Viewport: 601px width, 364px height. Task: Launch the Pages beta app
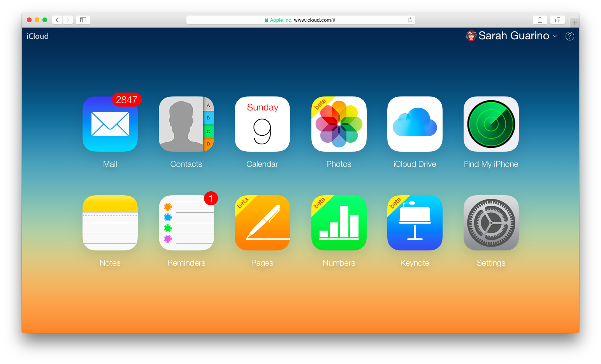click(262, 223)
